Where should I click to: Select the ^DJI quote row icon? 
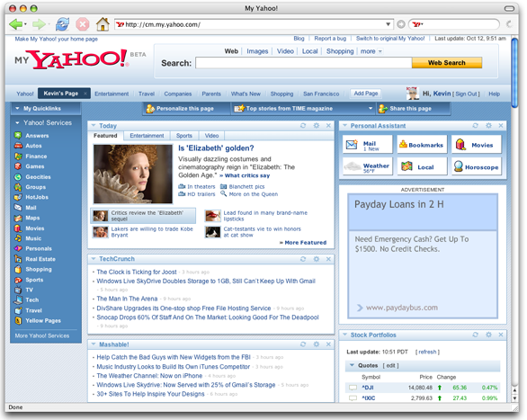pos(353,388)
